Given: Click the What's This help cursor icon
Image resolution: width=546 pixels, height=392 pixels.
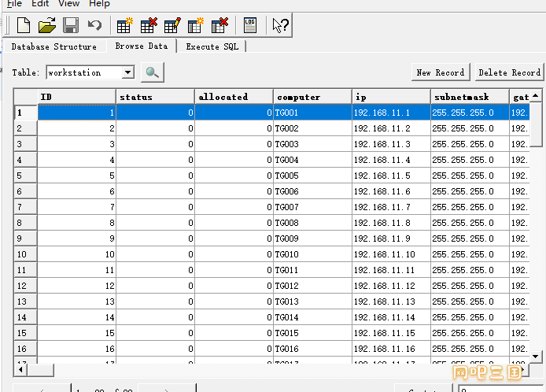Looking at the screenshot, I should [280, 25].
